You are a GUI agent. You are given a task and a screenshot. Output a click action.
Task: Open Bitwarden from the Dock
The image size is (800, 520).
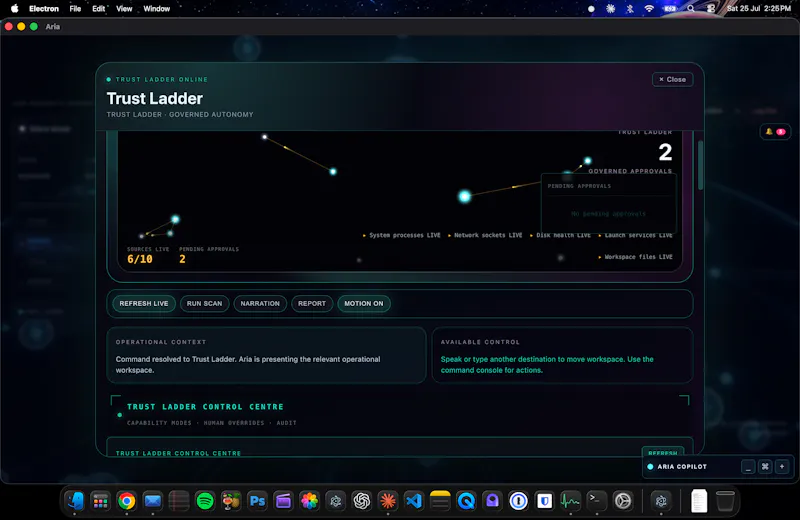pyautogui.click(x=544, y=501)
